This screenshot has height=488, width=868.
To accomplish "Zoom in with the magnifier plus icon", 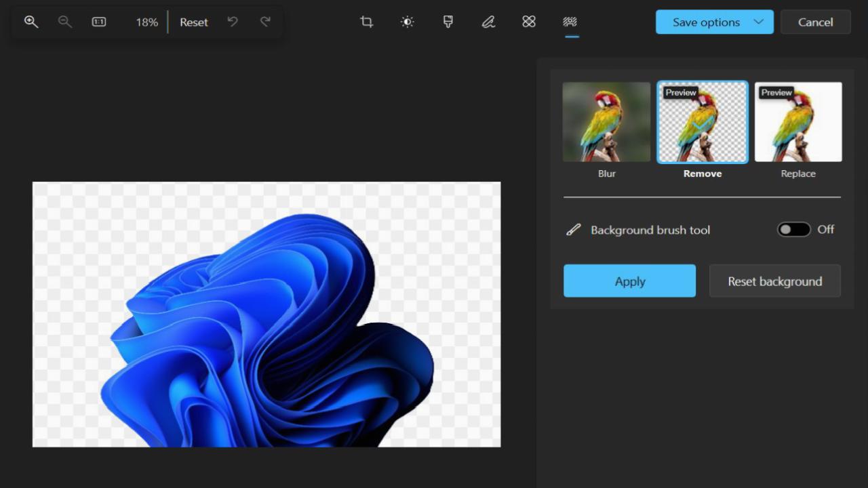I will click(31, 22).
